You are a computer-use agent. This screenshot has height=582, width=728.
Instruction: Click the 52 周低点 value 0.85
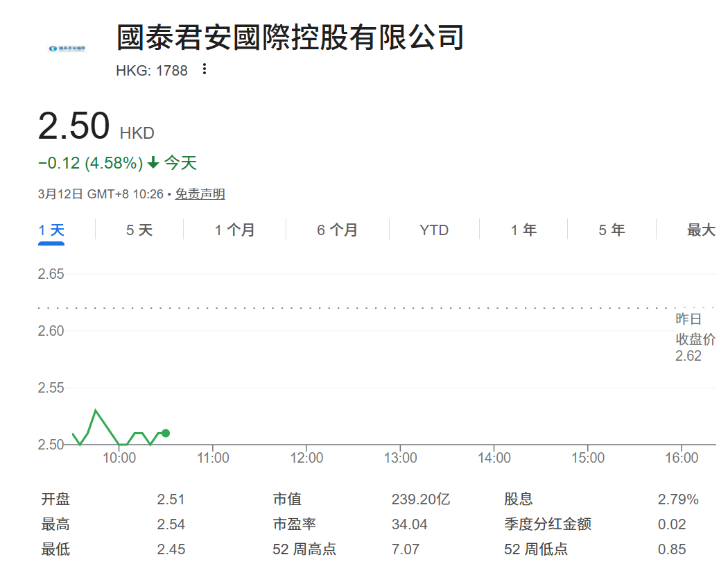[672, 549]
